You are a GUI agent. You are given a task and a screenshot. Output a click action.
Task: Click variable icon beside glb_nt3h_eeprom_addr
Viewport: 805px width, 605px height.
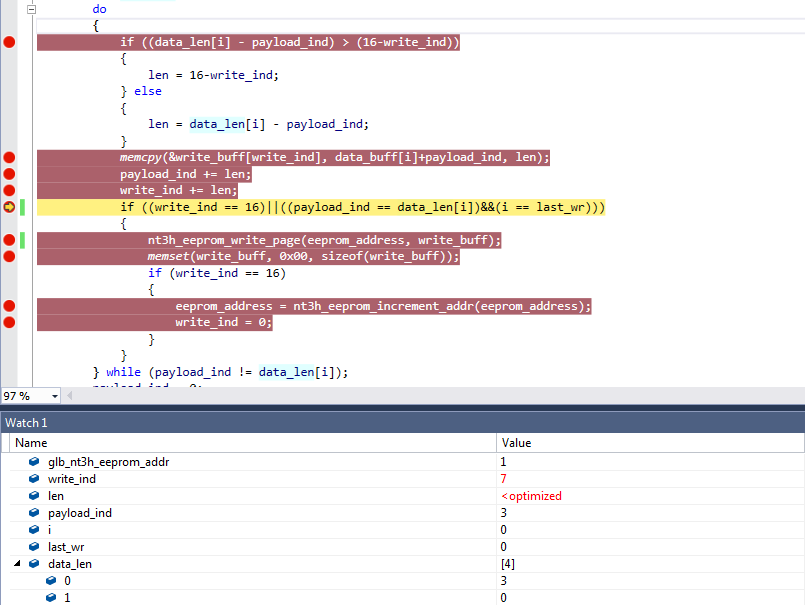(34, 461)
